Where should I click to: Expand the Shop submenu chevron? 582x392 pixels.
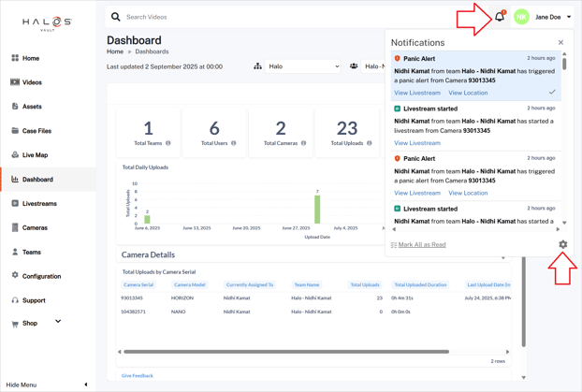coord(58,322)
